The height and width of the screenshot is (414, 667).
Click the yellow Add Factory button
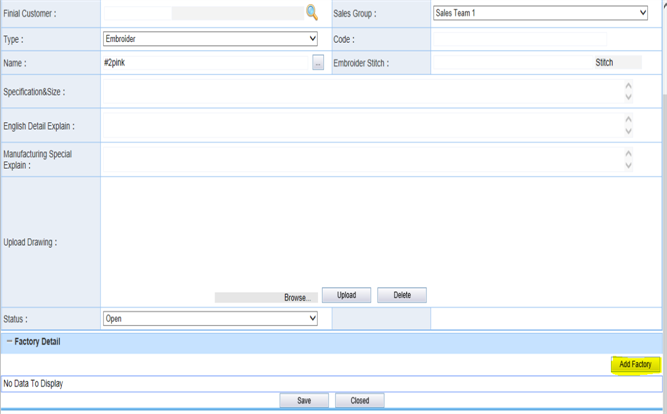635,365
